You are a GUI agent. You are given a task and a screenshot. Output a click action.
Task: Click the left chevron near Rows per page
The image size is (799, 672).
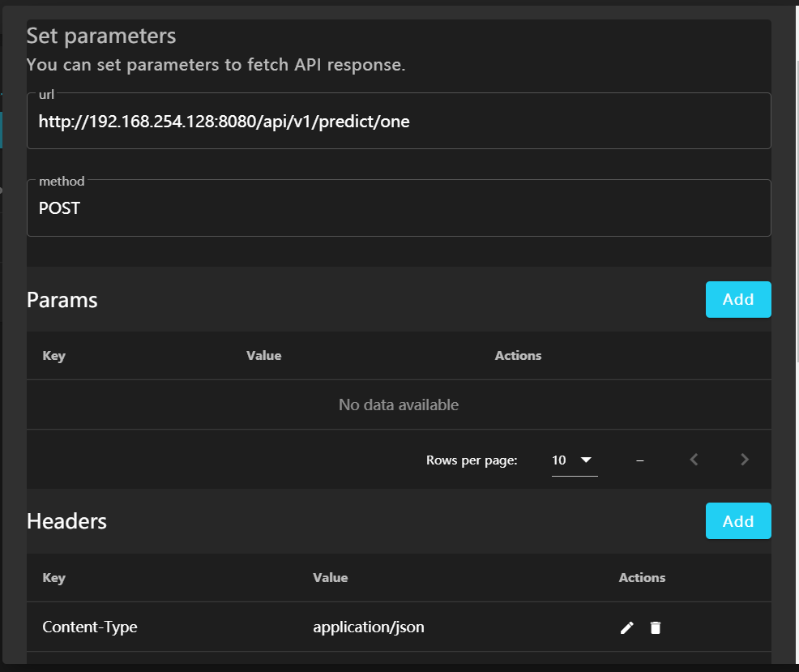click(x=694, y=460)
